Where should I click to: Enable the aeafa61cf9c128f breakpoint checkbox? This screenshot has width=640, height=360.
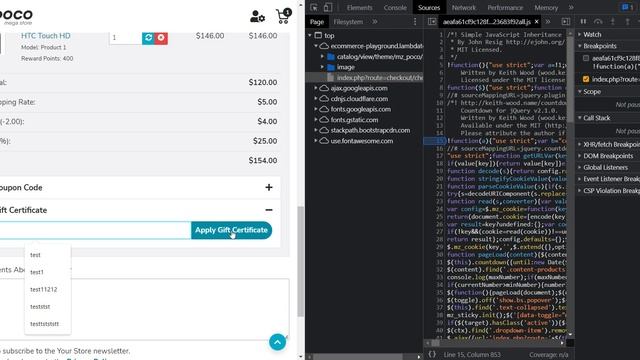click(586, 58)
